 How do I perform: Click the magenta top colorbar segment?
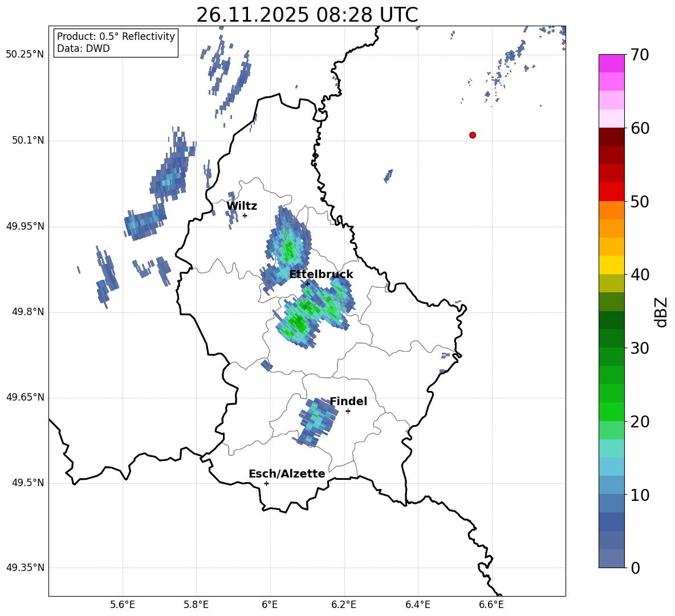[x=612, y=63]
